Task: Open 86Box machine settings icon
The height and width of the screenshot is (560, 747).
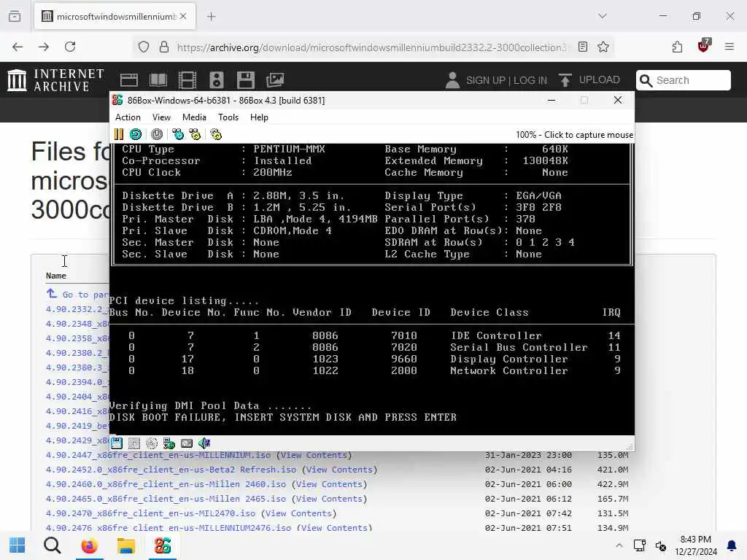Action: point(216,135)
